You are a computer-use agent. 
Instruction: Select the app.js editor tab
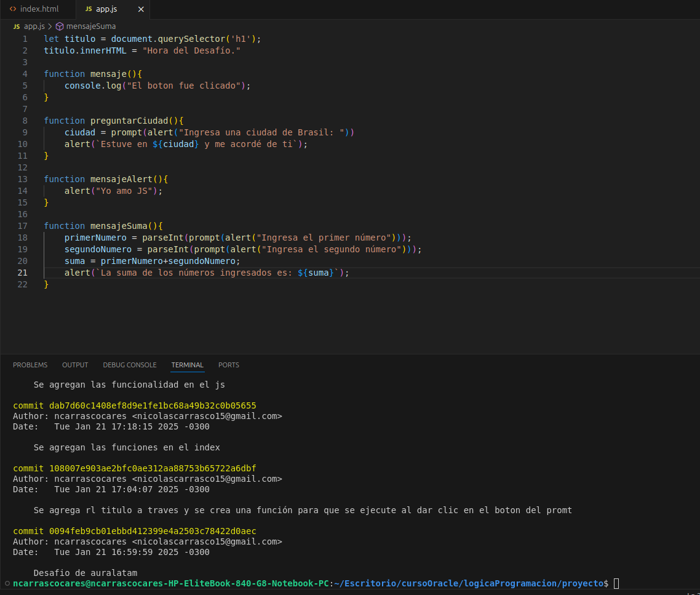coord(106,9)
